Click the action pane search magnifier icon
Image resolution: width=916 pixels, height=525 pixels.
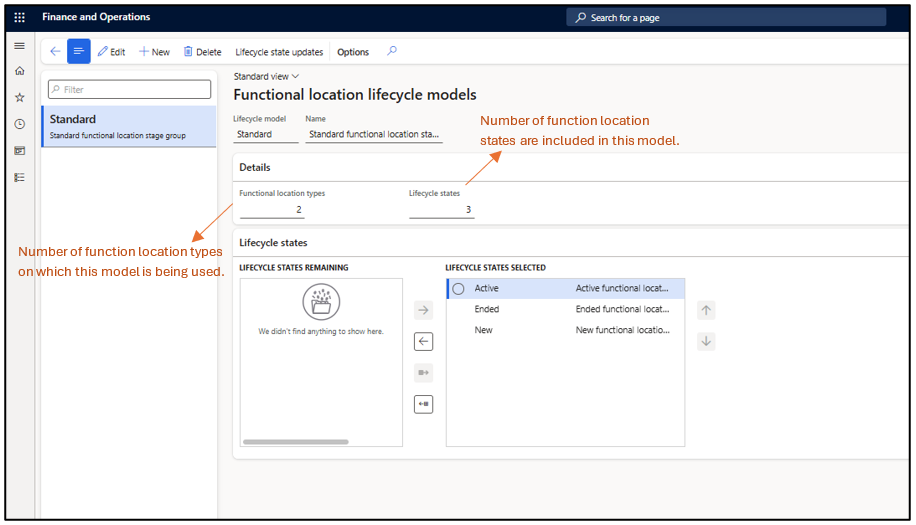click(x=392, y=51)
